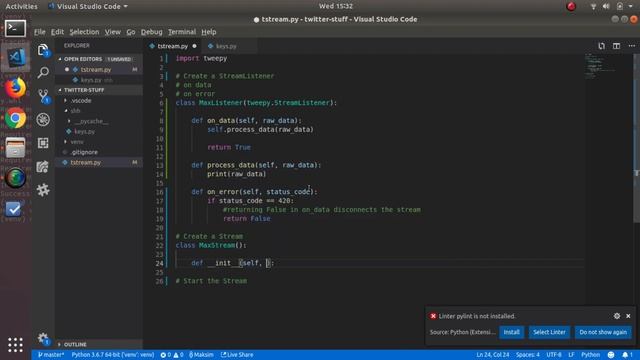The width and height of the screenshot is (640, 360).
Task: Show applications grid in the dock
Action: [15, 345]
